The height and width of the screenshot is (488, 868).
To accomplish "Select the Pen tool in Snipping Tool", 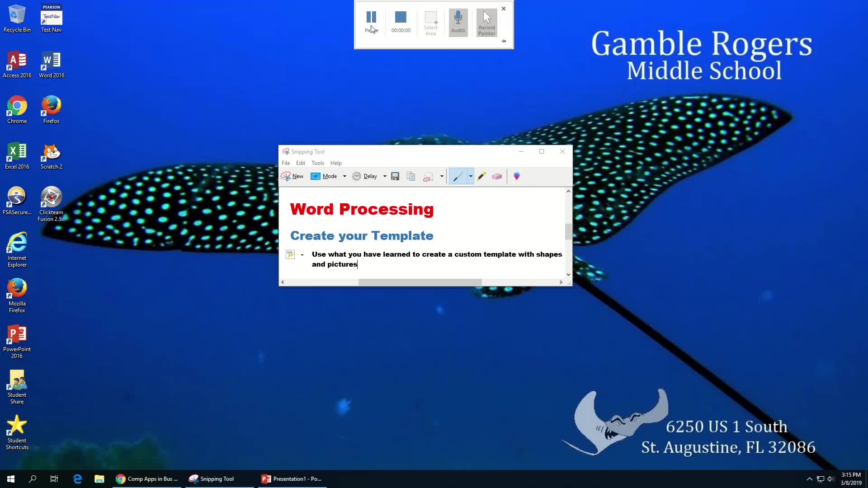I will point(459,176).
